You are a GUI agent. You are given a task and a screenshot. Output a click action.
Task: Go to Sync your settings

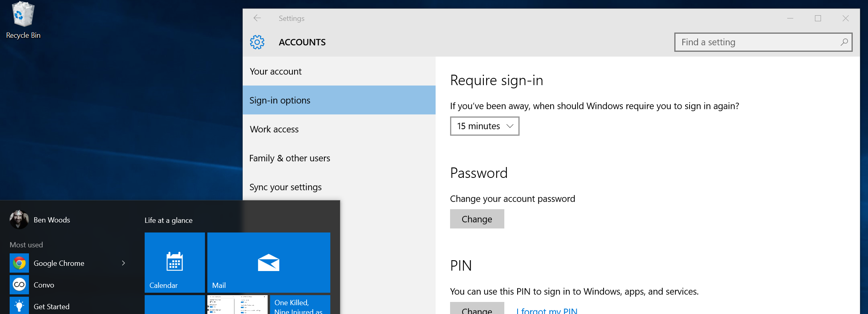pyautogui.click(x=286, y=187)
